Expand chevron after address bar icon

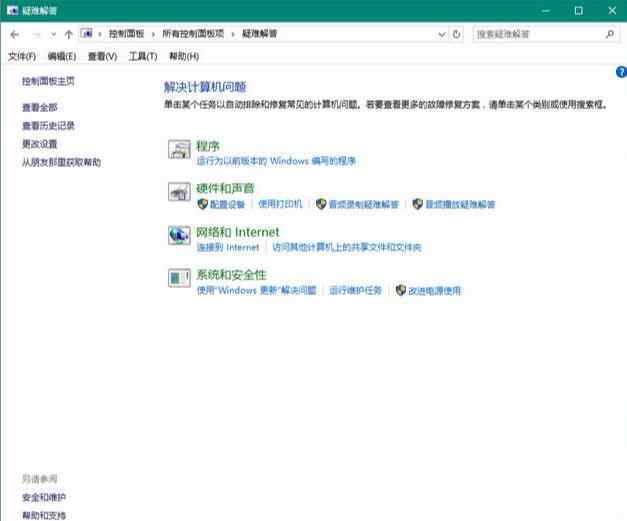[x=100, y=34]
